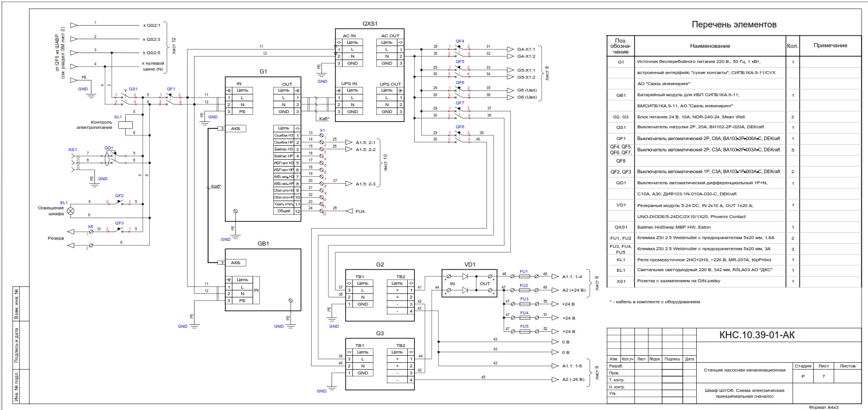Click the 'Примечание' table header
Screen dimensions: 868x410
(830, 45)
